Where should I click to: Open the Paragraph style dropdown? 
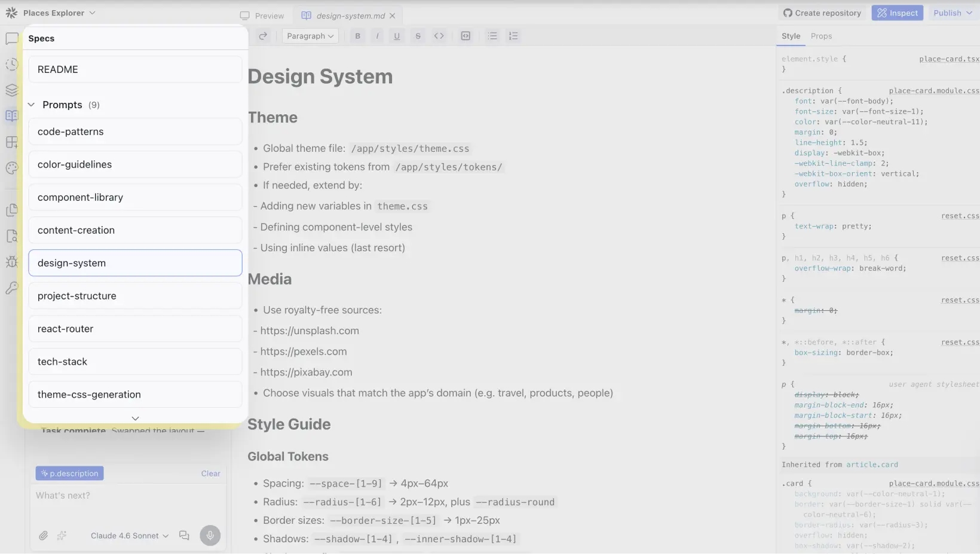click(310, 36)
